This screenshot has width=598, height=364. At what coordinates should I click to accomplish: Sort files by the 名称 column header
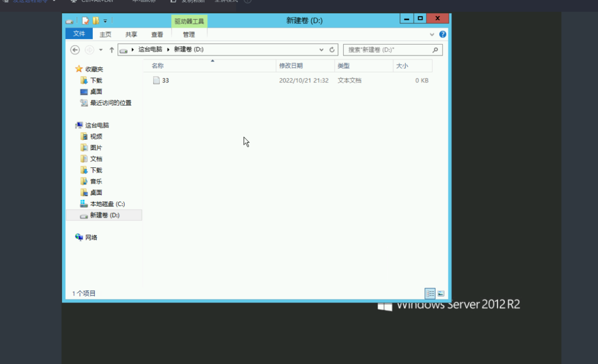210,66
